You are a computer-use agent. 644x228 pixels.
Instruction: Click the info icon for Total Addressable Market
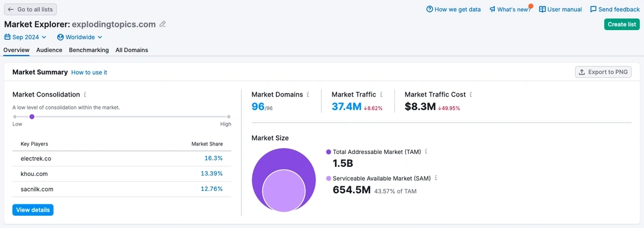[426, 152]
